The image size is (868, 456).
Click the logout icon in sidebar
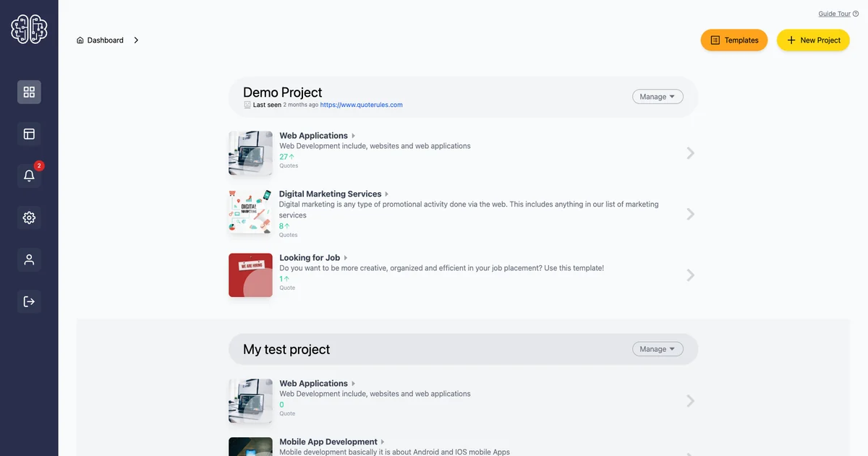click(x=29, y=301)
